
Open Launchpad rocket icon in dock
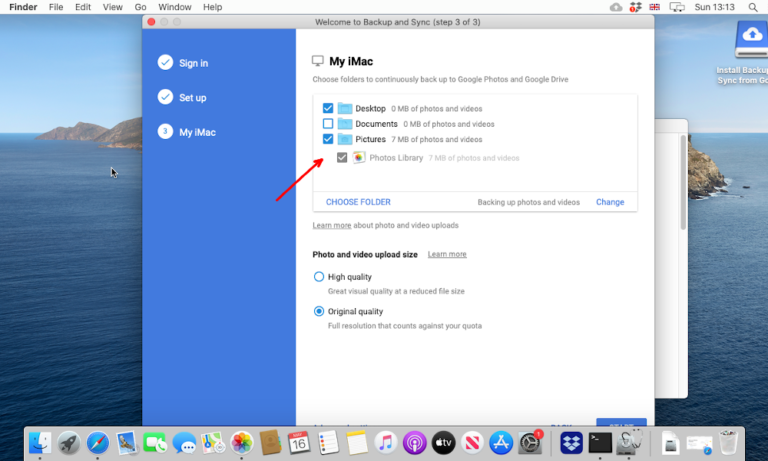[x=69, y=443]
